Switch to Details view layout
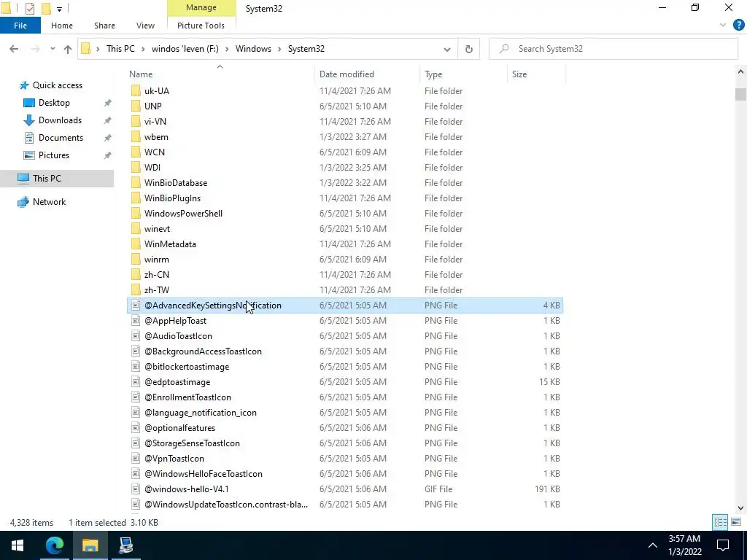The width and height of the screenshot is (747, 560). tap(720, 522)
